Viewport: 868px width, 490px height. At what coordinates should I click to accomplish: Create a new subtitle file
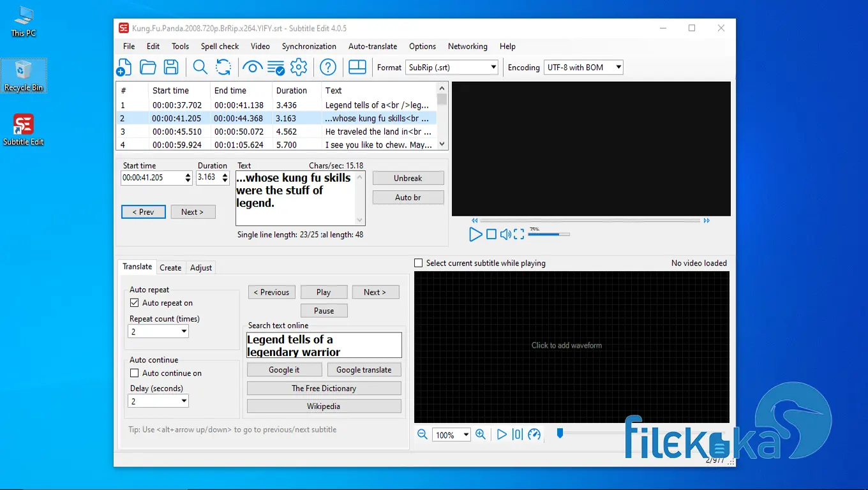pos(124,67)
